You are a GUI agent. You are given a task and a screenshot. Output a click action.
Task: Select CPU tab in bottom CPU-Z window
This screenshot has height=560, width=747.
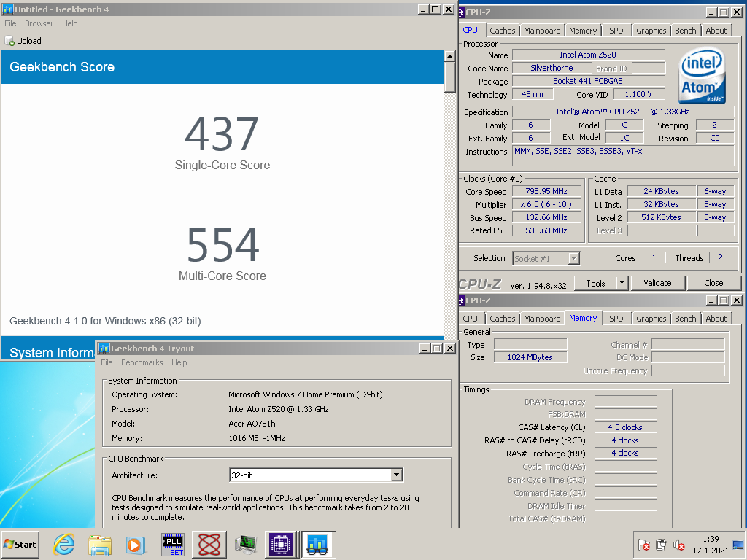(471, 319)
